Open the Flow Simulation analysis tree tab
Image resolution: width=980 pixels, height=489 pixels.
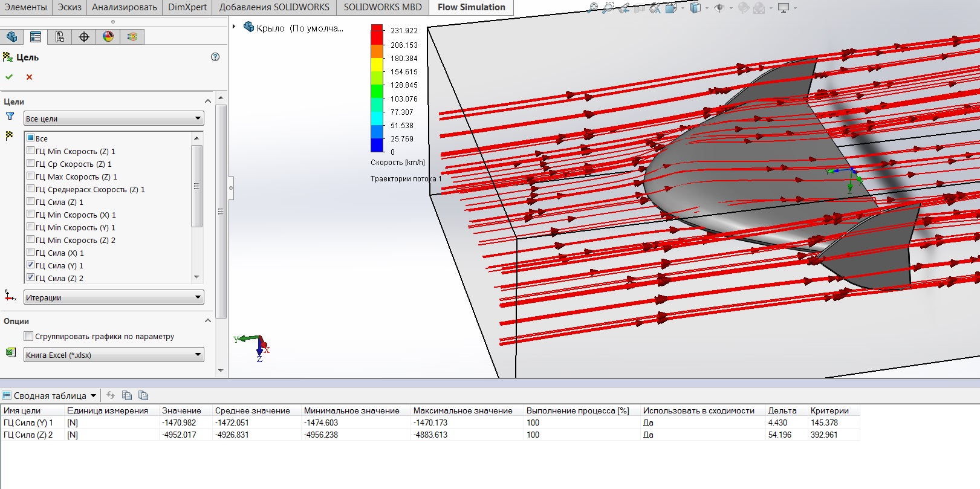coord(132,37)
